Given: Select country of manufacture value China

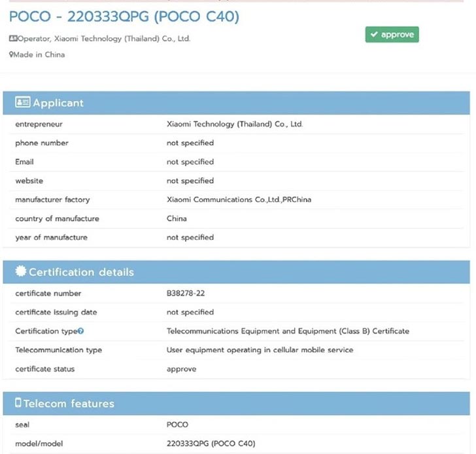Looking at the screenshot, I should click(177, 218).
